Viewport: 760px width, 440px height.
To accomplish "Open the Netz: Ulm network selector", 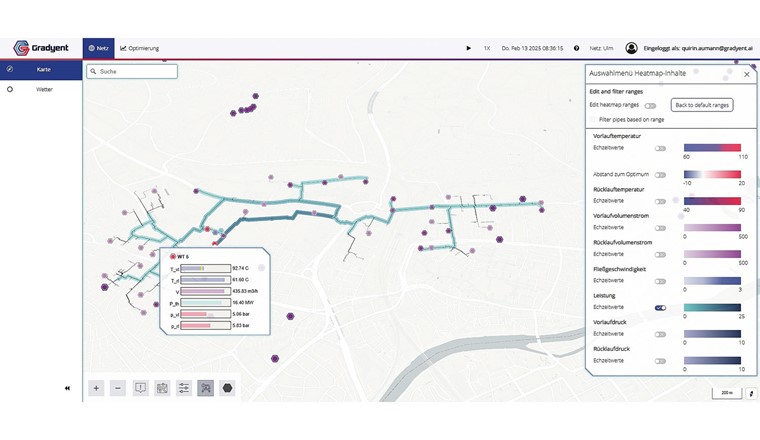I will [x=601, y=48].
